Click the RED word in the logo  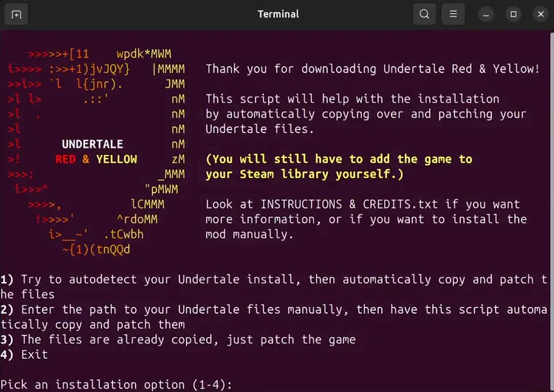(65, 159)
